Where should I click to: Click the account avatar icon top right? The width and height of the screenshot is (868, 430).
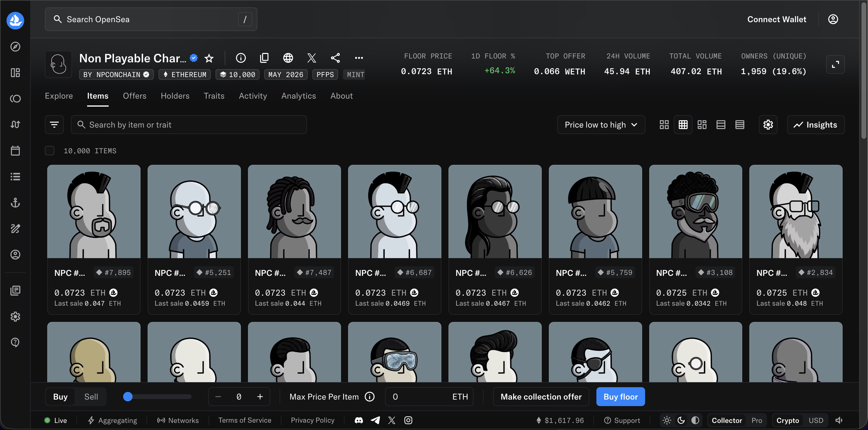(x=833, y=19)
